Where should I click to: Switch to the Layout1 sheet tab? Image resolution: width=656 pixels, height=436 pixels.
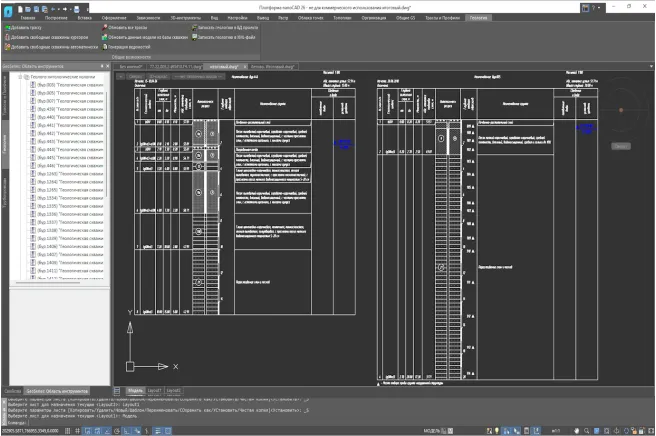click(155, 390)
